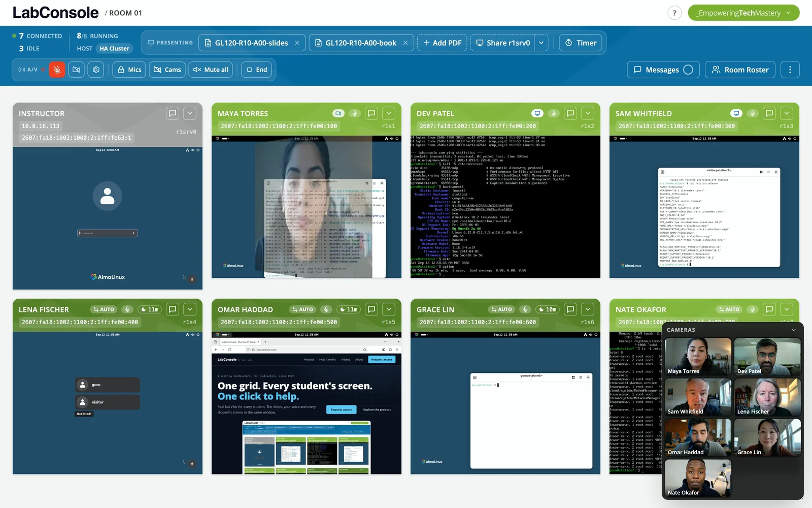This screenshot has width=812, height=508.
Task: Open chat with Dev Patel
Action: point(570,113)
